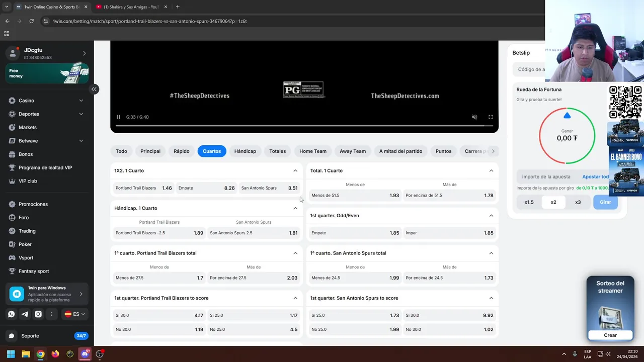Open the ES language dropdown
Screen dimensions: 644x362
pos(75,314)
